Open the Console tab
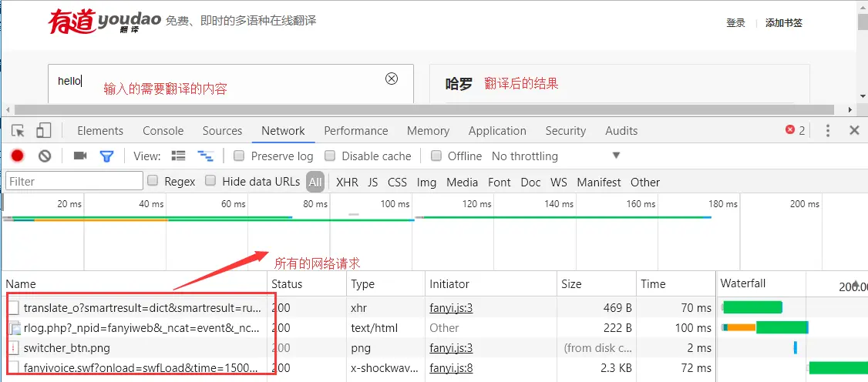The image size is (868, 382). tap(163, 131)
